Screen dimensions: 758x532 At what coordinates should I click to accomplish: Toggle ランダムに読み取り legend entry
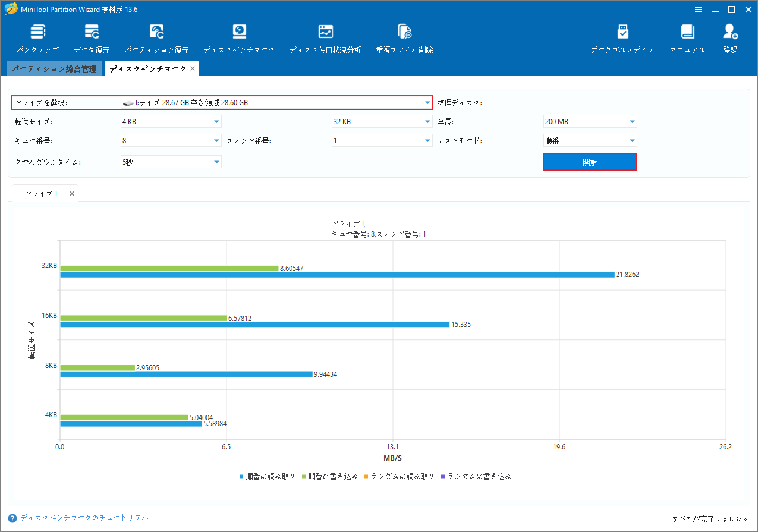click(399, 476)
